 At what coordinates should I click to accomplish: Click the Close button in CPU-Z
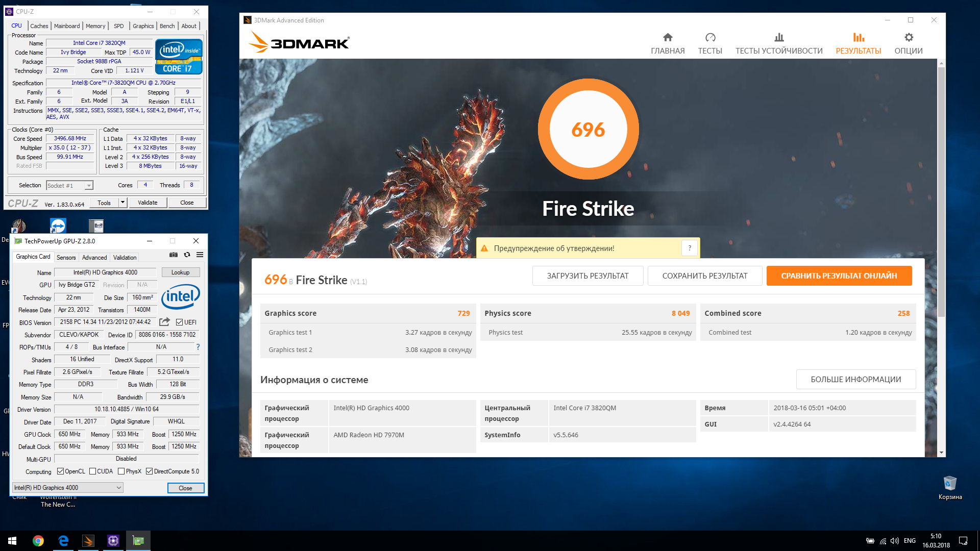(x=187, y=203)
